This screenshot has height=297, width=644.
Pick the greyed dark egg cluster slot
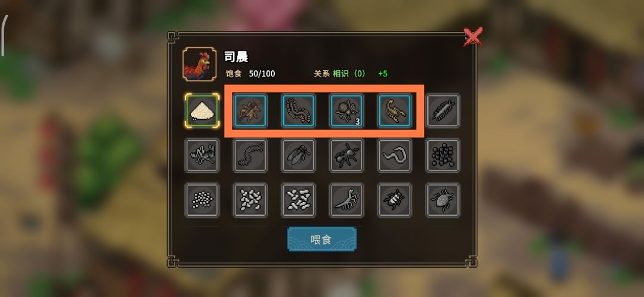point(442,155)
